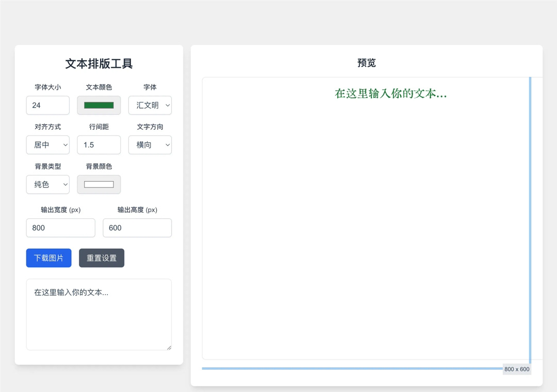Click the 背景类型 label
This screenshot has width=557, height=392.
coord(47,166)
